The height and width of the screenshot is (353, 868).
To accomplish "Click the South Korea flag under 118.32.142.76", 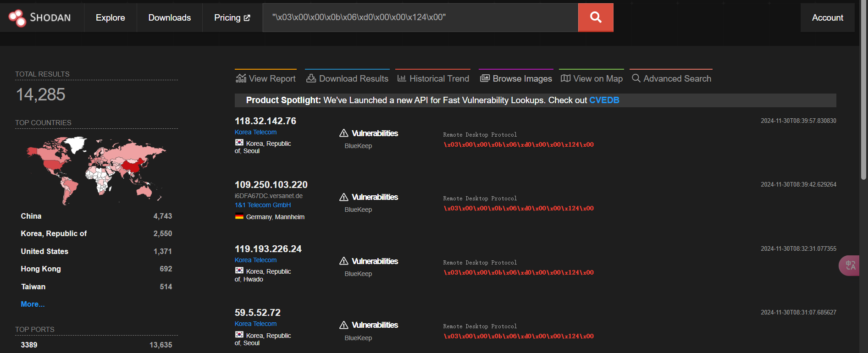I will point(239,143).
